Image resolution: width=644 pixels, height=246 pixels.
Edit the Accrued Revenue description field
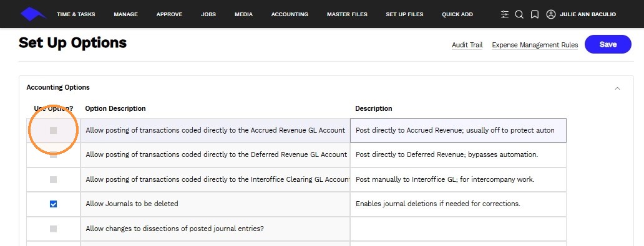click(x=458, y=130)
